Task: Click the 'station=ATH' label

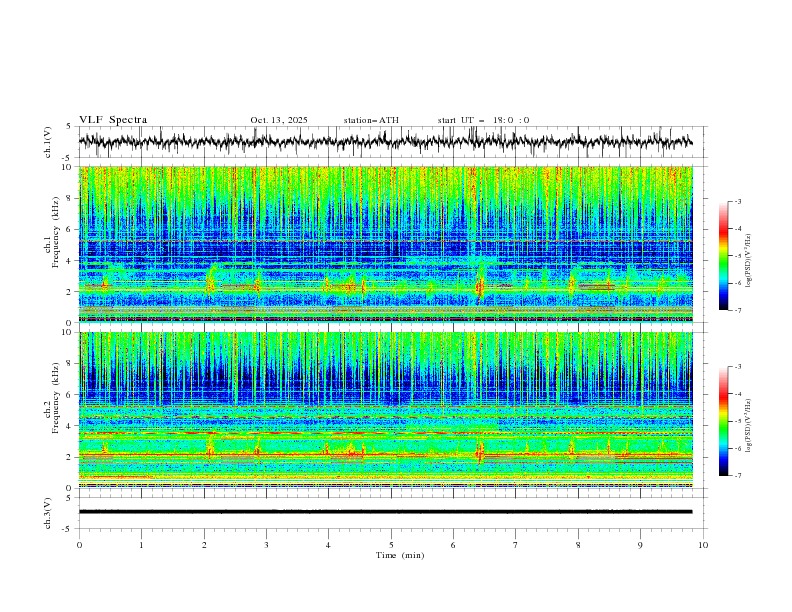Action: 371,120
